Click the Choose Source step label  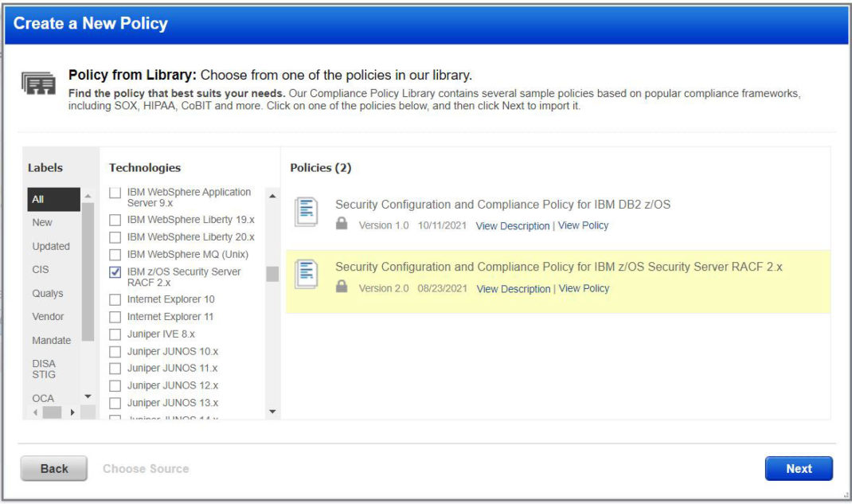tap(146, 469)
